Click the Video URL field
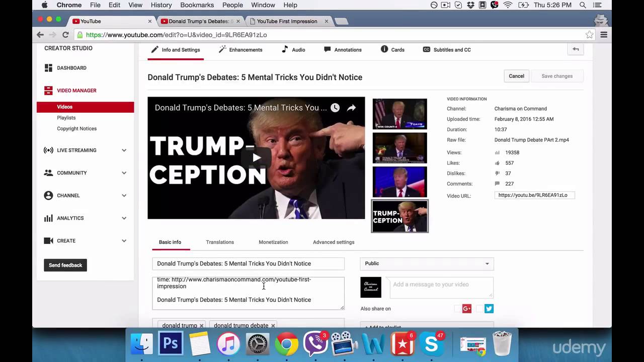Screen dimensions: 644x362 (534, 195)
